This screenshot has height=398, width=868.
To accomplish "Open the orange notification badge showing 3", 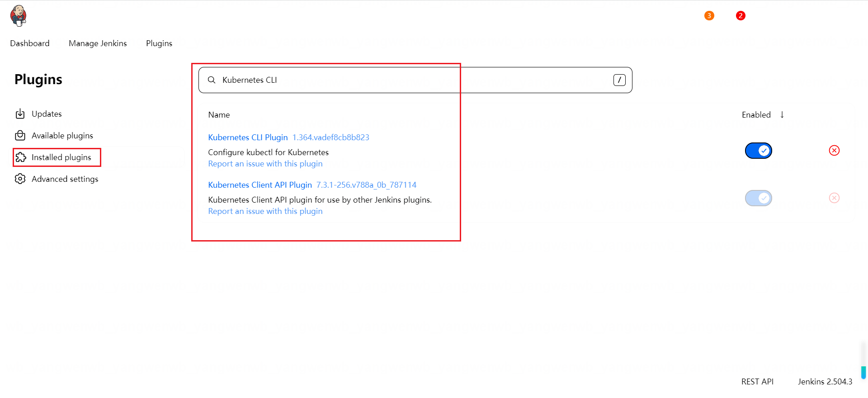I will point(709,16).
